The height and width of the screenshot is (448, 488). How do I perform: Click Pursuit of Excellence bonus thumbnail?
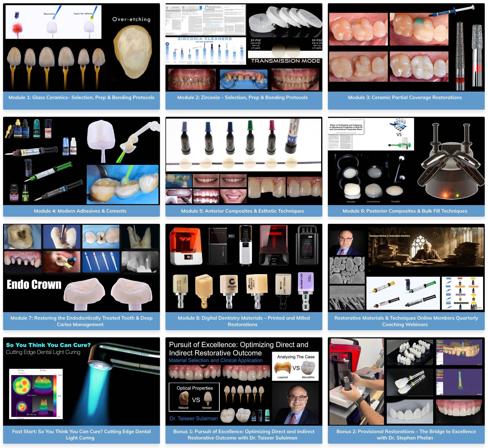tap(244, 381)
